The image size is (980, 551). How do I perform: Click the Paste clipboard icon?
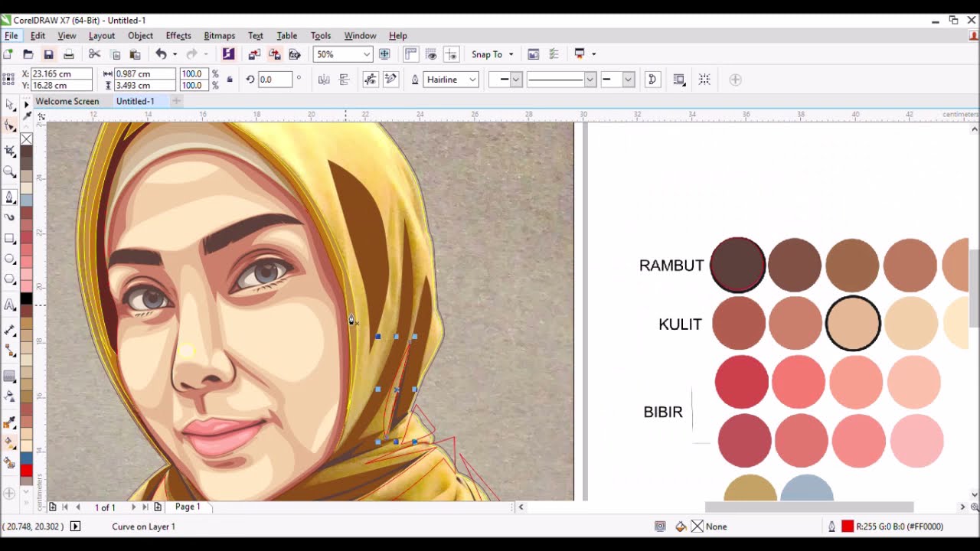click(135, 54)
